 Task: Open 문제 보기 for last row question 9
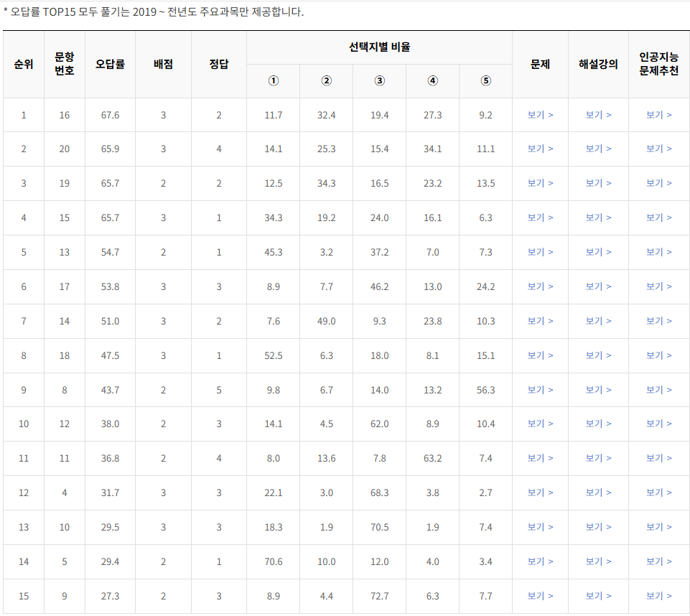tap(540, 596)
